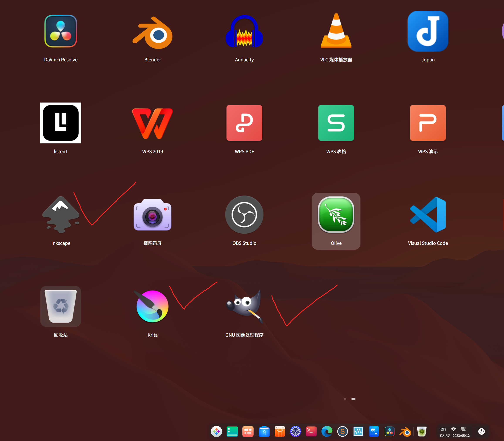Viewport: 504px width, 441px height.
Task: Launch OBS Studio
Action: pyautogui.click(x=244, y=215)
